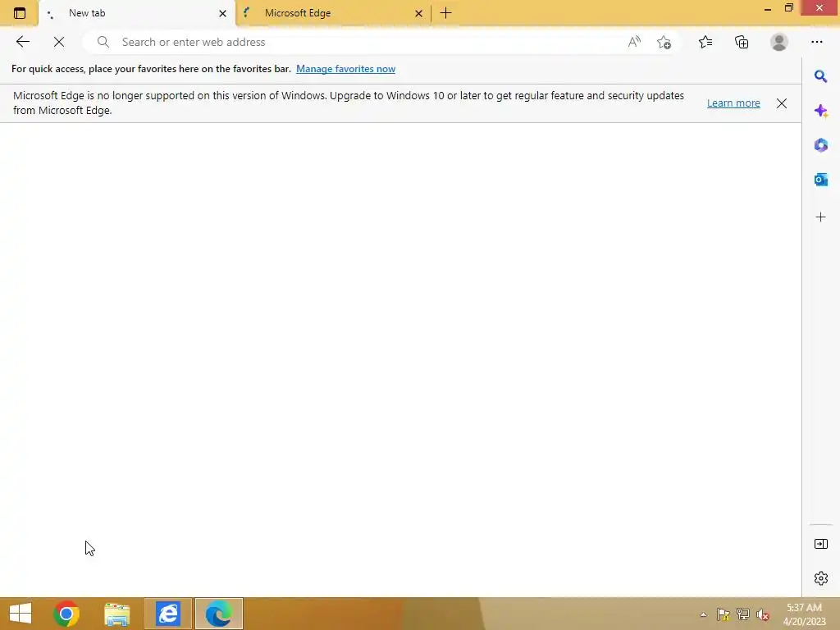Open the taskbar clock and date
840x630 pixels.
click(804, 614)
